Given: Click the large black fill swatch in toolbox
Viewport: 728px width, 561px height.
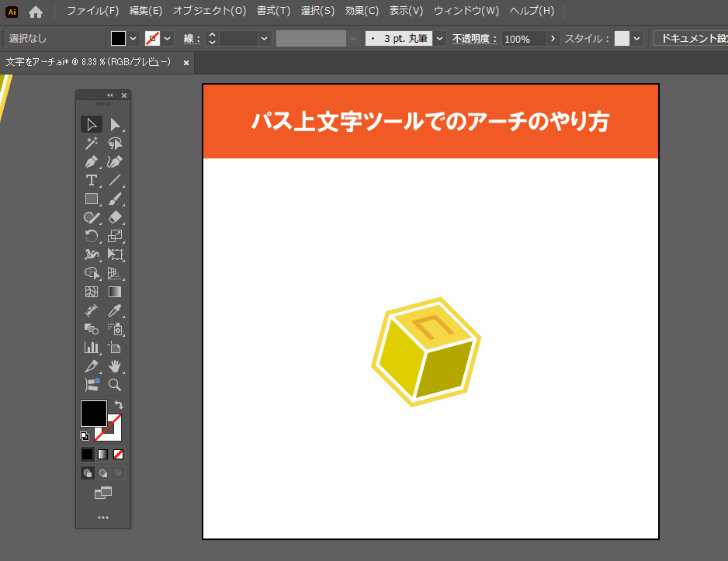Looking at the screenshot, I should pos(93,413).
